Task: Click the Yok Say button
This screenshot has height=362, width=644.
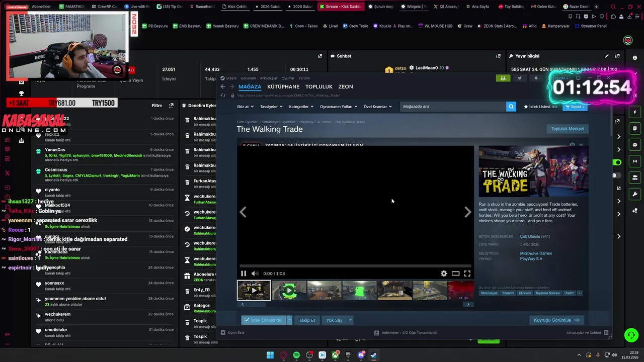Action: click(x=334, y=320)
